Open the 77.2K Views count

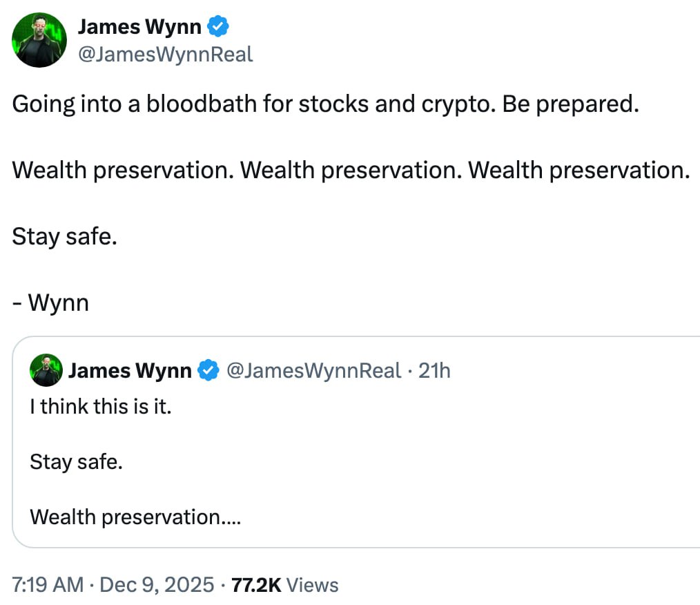tap(283, 586)
